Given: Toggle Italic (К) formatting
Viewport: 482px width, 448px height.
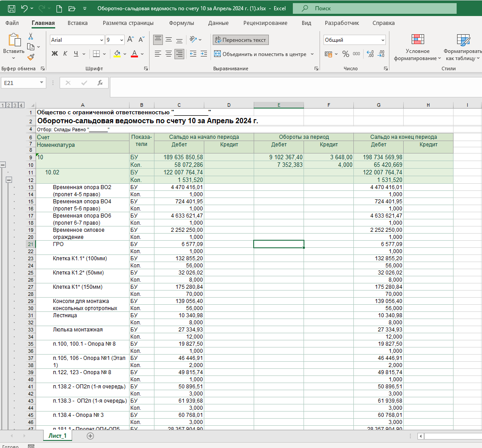Looking at the screenshot, I should click(x=65, y=54).
